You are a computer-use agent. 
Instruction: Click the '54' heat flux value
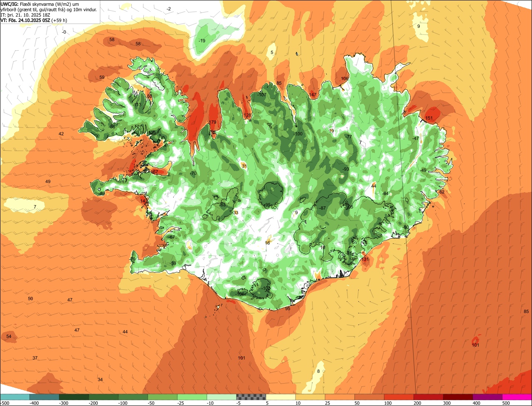coord(9,337)
